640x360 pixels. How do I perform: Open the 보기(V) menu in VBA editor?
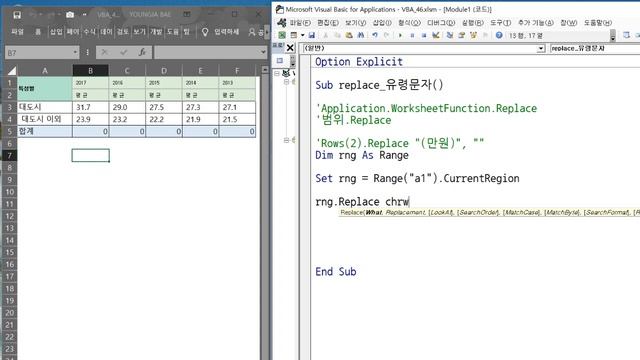356,23
